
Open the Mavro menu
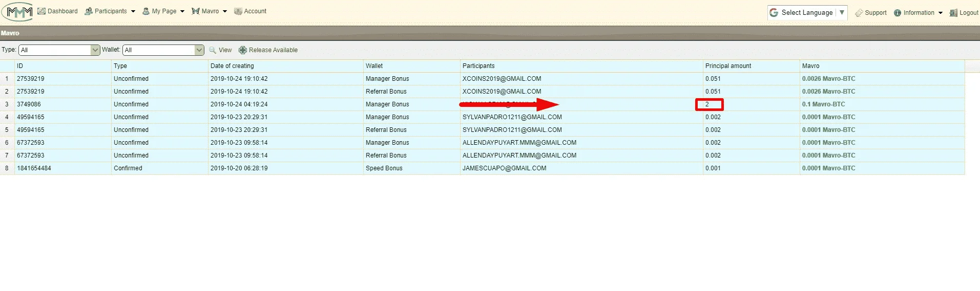pos(210,11)
